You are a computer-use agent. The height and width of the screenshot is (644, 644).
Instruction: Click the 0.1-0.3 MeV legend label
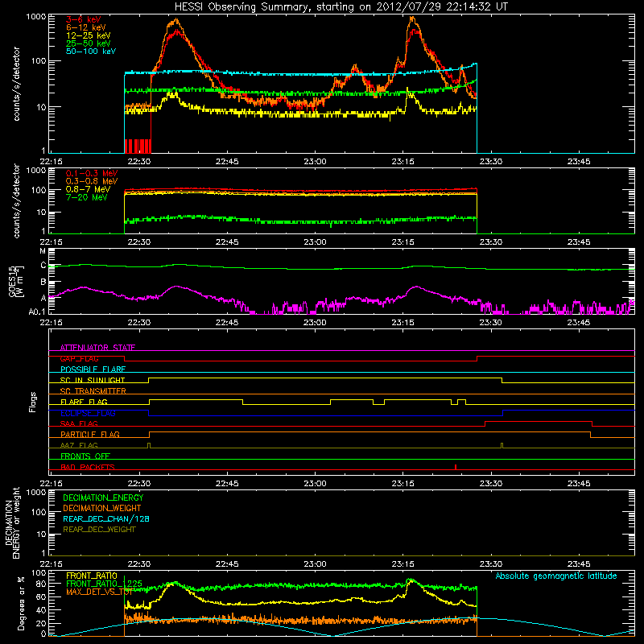[x=92, y=173]
